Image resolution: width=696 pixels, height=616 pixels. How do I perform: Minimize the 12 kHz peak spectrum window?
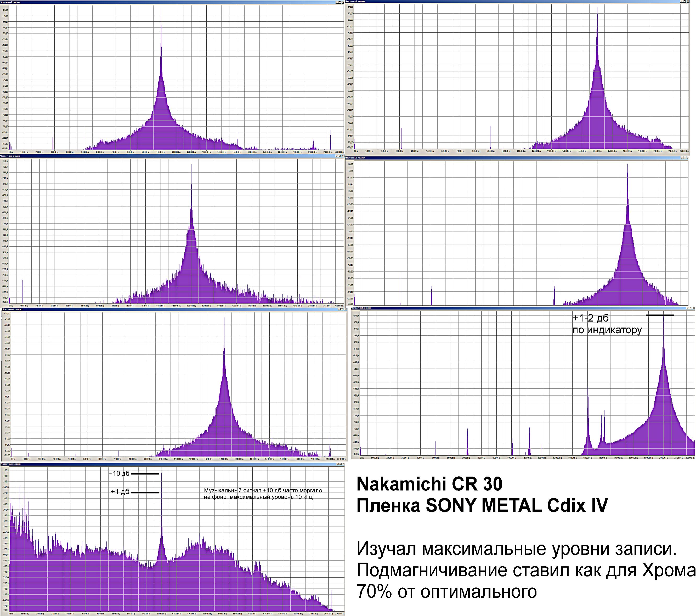337,156
